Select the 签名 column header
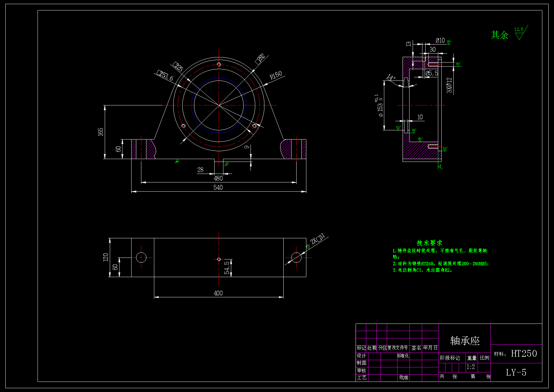Viewport: 554px width, 392px height. (416, 348)
